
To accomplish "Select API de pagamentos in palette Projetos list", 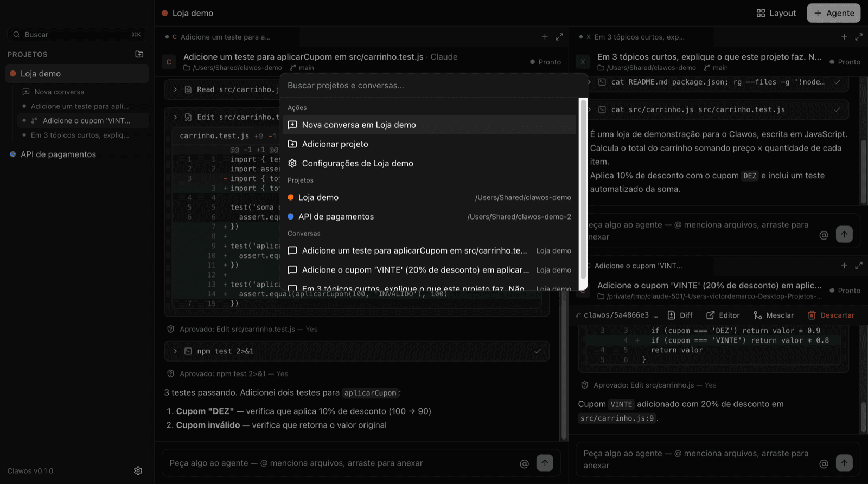I will [x=430, y=216].
